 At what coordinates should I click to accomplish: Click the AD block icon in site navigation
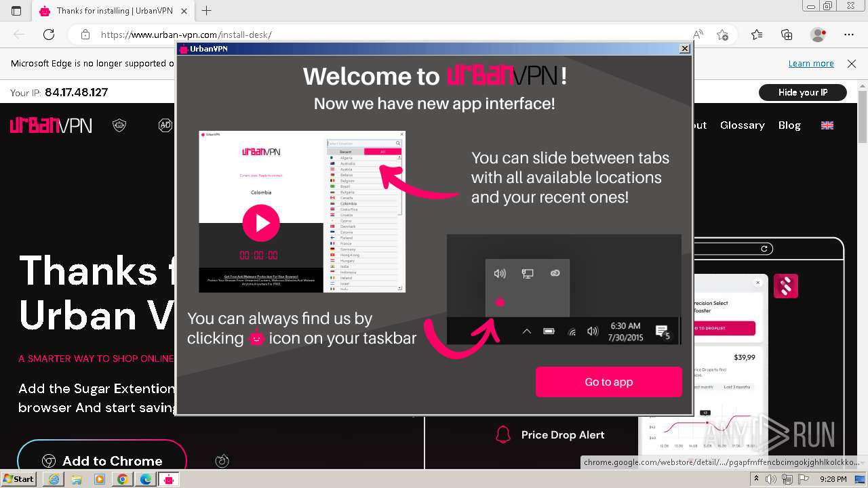point(165,125)
